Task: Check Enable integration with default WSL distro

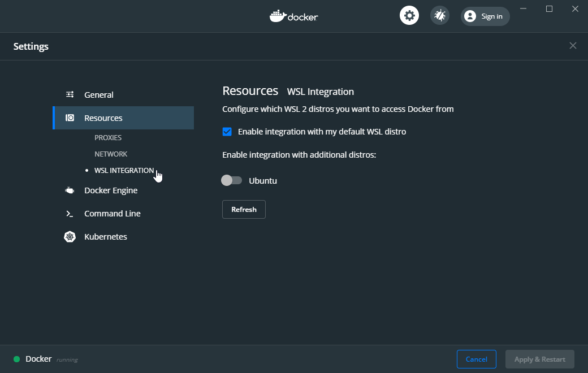Action: coord(227,132)
